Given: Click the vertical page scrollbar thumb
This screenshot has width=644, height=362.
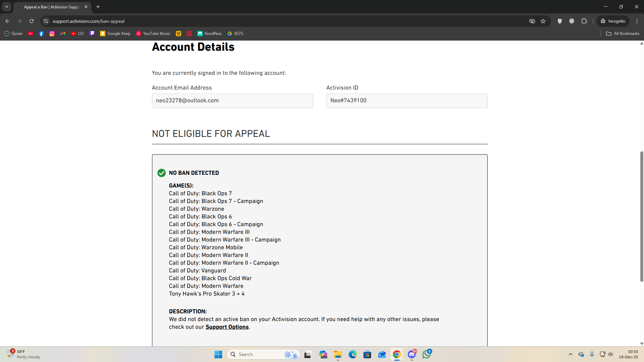Looking at the screenshot, I should (642, 216).
